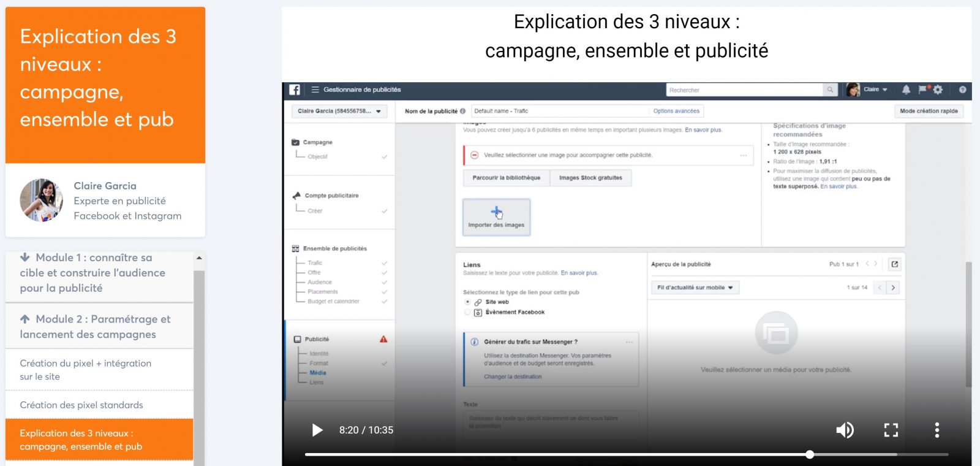The width and height of the screenshot is (980, 466).
Task: Click the help question mark icon
Action: (x=962, y=90)
